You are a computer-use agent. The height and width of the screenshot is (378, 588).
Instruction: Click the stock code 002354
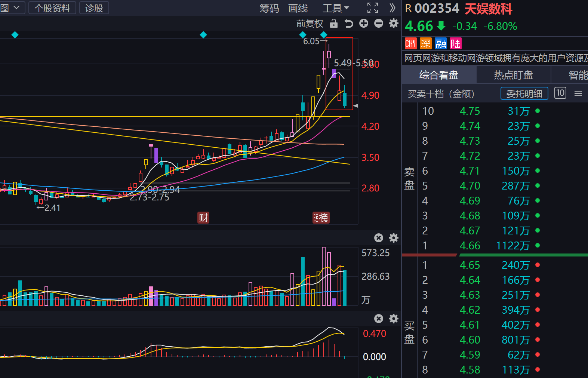437,9
